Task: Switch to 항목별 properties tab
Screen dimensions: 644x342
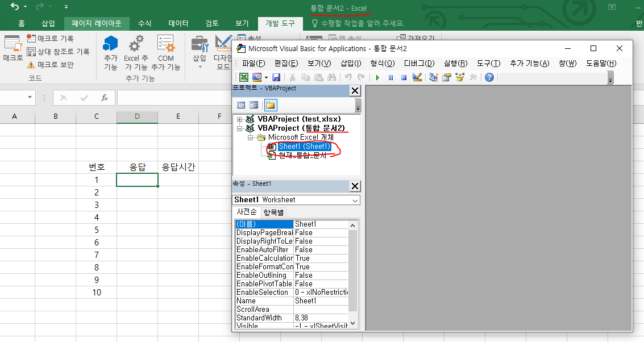Action: (x=273, y=212)
